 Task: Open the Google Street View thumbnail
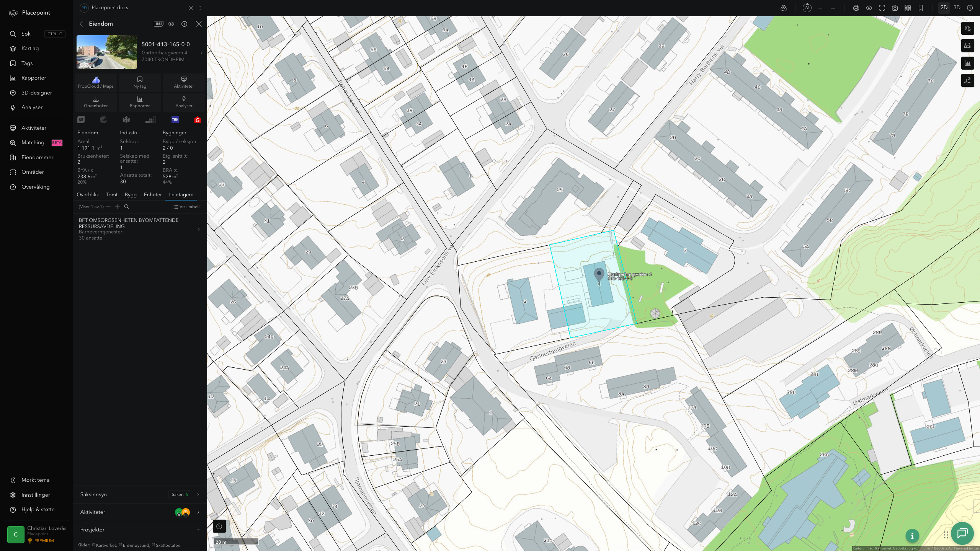(x=107, y=52)
